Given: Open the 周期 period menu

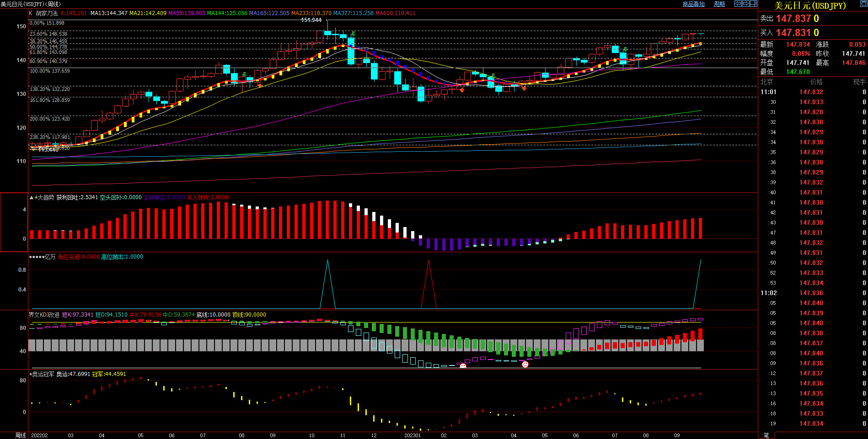Looking at the screenshot, I should (719, 4).
